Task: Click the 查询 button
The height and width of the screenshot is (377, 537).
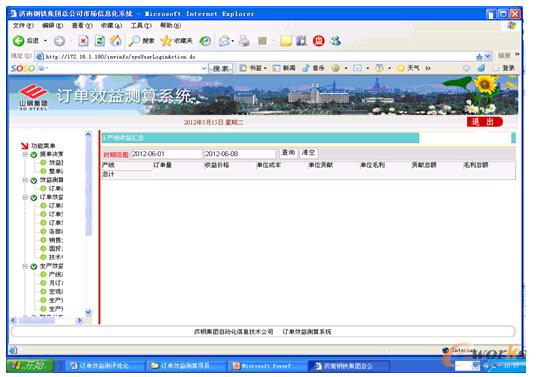Action: pyautogui.click(x=288, y=153)
